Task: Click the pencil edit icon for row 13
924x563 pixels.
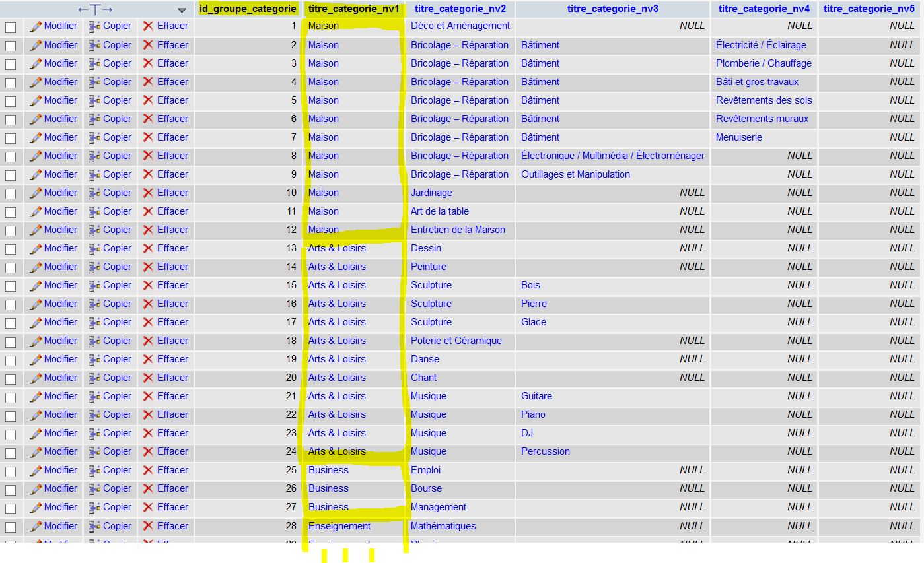Action: 36,248
